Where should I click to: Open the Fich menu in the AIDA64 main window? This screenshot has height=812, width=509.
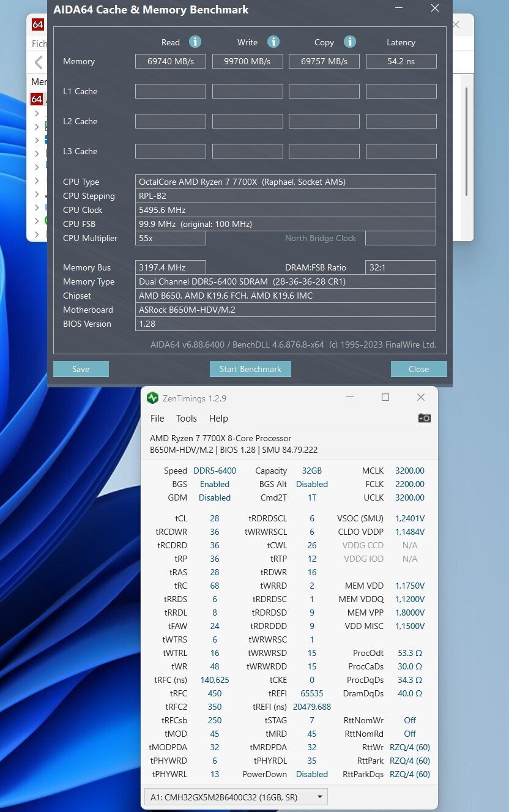coord(39,44)
